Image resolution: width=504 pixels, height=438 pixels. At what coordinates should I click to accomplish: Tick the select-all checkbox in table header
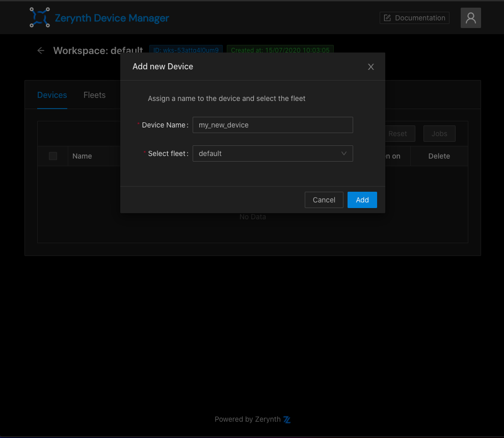pos(53,156)
